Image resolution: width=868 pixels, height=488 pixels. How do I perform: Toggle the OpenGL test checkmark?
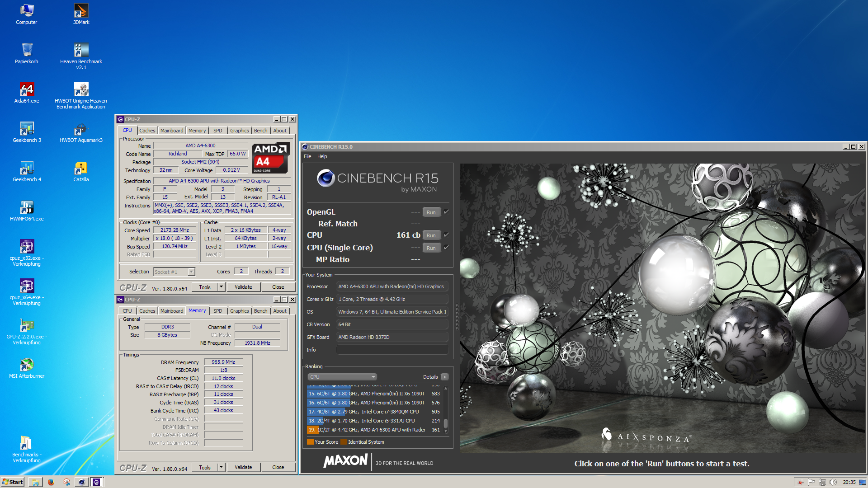pos(446,211)
